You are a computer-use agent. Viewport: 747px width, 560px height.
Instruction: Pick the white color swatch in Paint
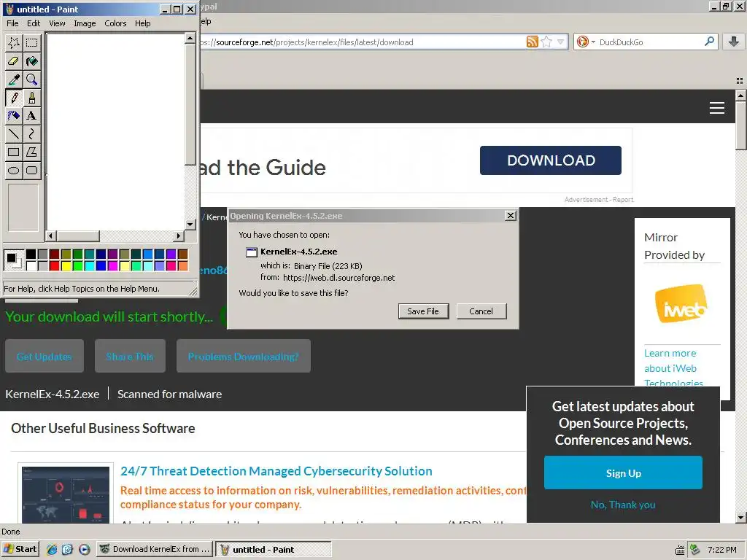click(x=31, y=265)
